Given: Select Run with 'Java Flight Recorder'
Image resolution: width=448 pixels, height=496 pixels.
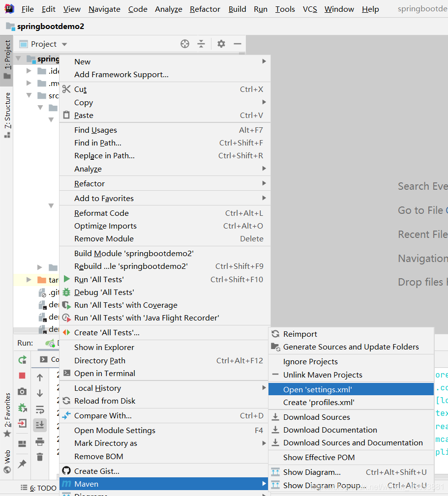Looking at the screenshot, I should 165,318.
